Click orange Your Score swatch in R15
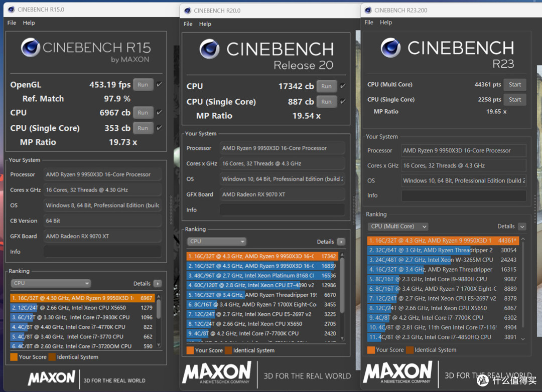This screenshot has height=392, width=542. [x=14, y=357]
